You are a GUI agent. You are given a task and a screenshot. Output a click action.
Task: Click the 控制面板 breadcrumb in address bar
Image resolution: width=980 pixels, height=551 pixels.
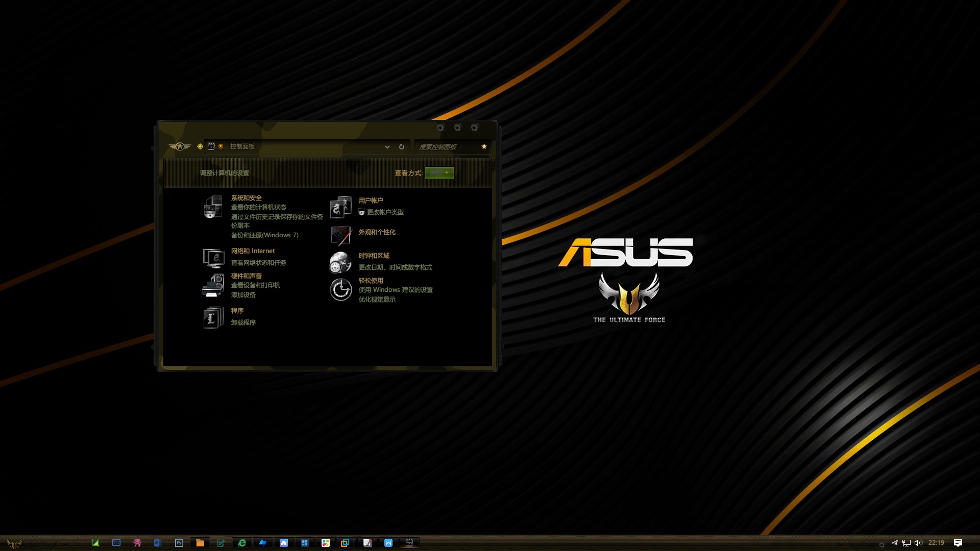[x=242, y=146]
